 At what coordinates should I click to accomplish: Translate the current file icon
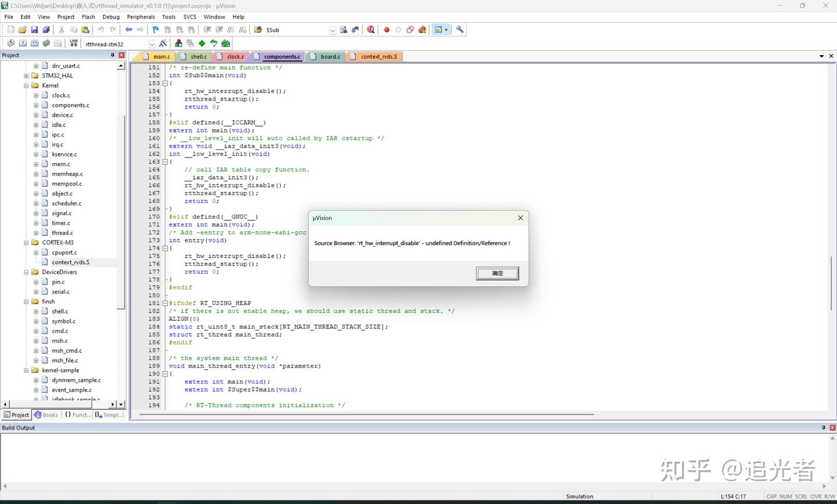tap(10, 44)
